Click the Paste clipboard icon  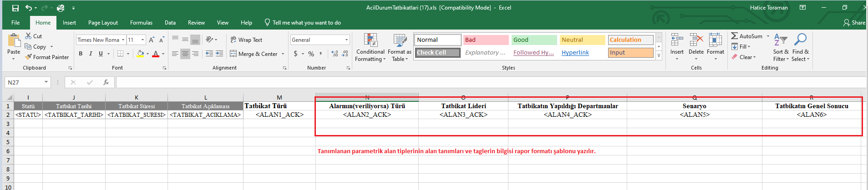point(14,40)
